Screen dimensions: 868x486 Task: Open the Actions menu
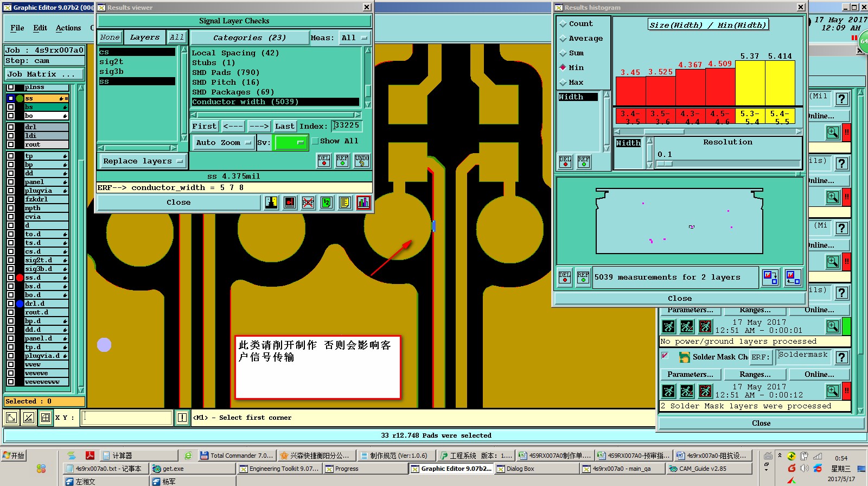coord(68,28)
